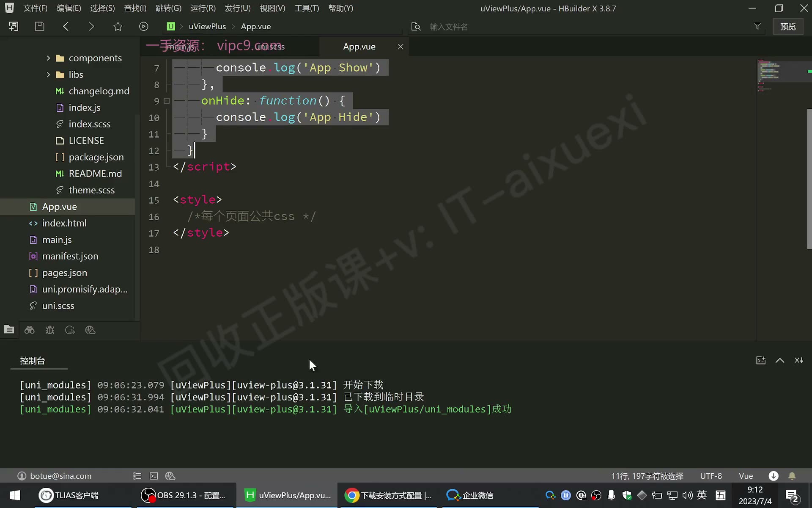Click the 预览 preview button
This screenshot has height=508, width=812.
coord(788,26)
